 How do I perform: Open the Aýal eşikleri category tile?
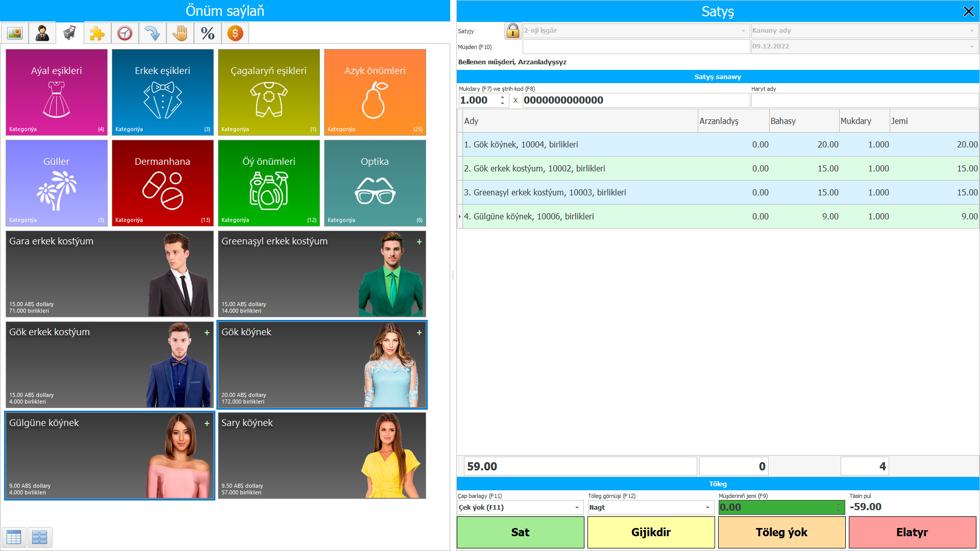pos(57,92)
